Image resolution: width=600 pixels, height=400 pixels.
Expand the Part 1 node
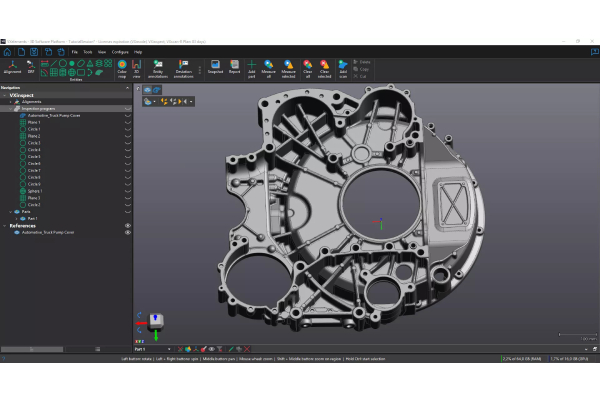[16, 219]
